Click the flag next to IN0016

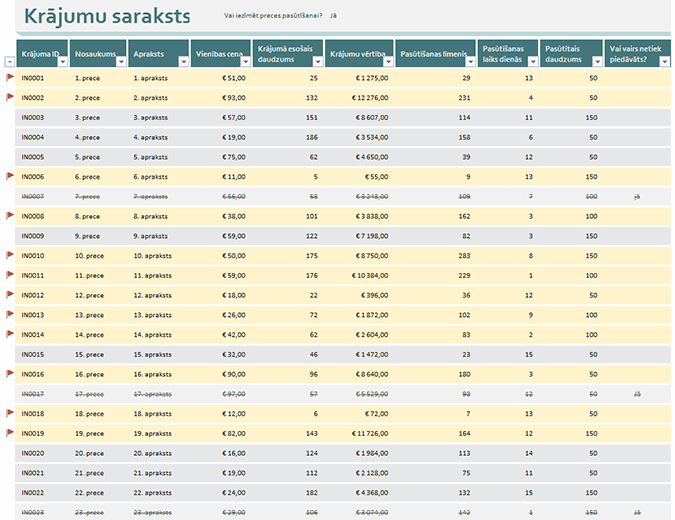11,373
